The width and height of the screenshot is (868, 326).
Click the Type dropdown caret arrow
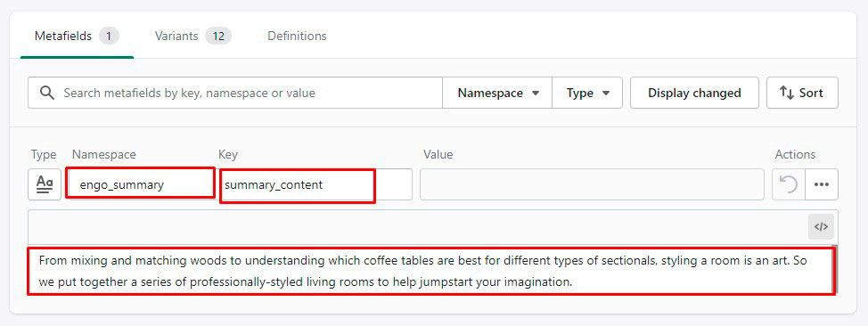pyautogui.click(x=606, y=93)
